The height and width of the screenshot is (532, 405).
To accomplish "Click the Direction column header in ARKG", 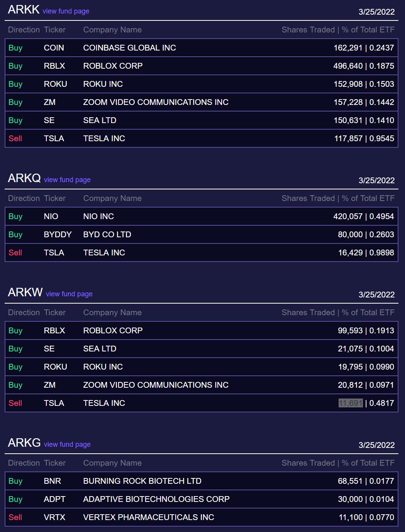I will pyautogui.click(x=24, y=463).
